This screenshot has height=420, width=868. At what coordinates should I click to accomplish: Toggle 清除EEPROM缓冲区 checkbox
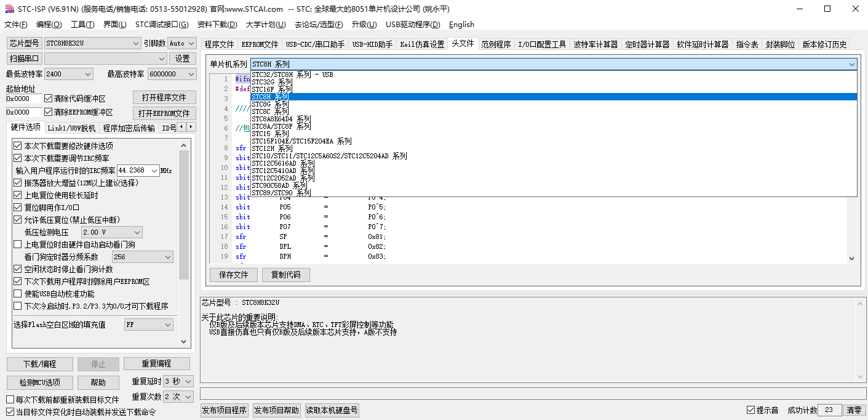tap(49, 112)
